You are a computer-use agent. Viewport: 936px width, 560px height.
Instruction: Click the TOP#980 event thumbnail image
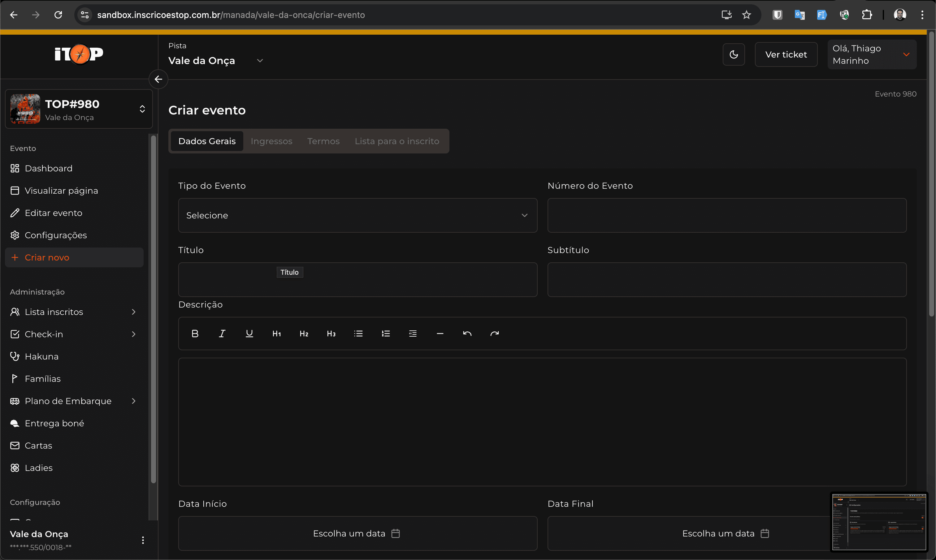coord(25,109)
